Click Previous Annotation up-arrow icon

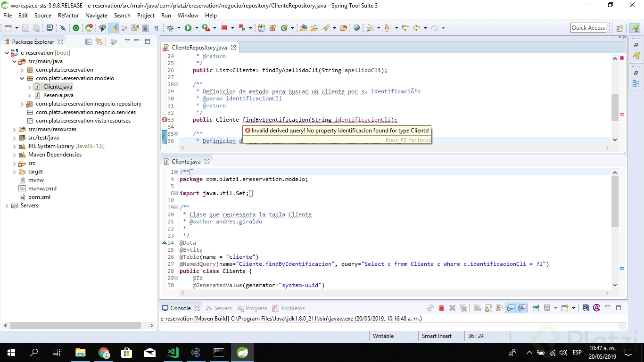388,28
